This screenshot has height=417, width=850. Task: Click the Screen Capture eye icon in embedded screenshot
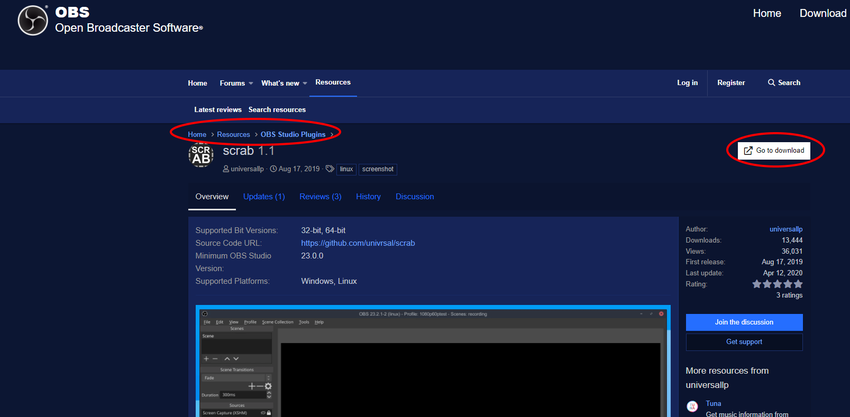[x=262, y=413]
